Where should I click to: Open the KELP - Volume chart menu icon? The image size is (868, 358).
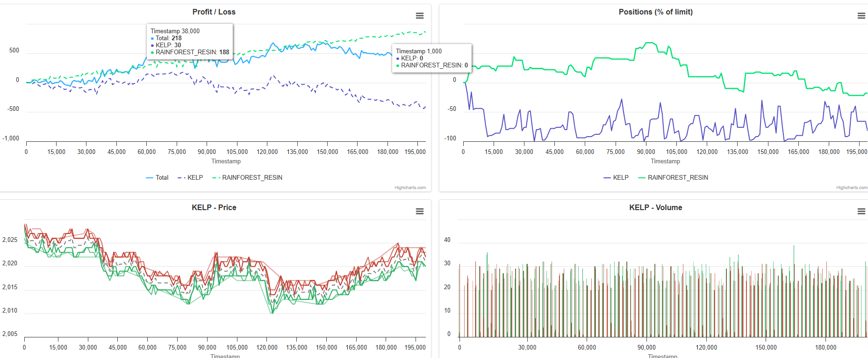[861, 212]
